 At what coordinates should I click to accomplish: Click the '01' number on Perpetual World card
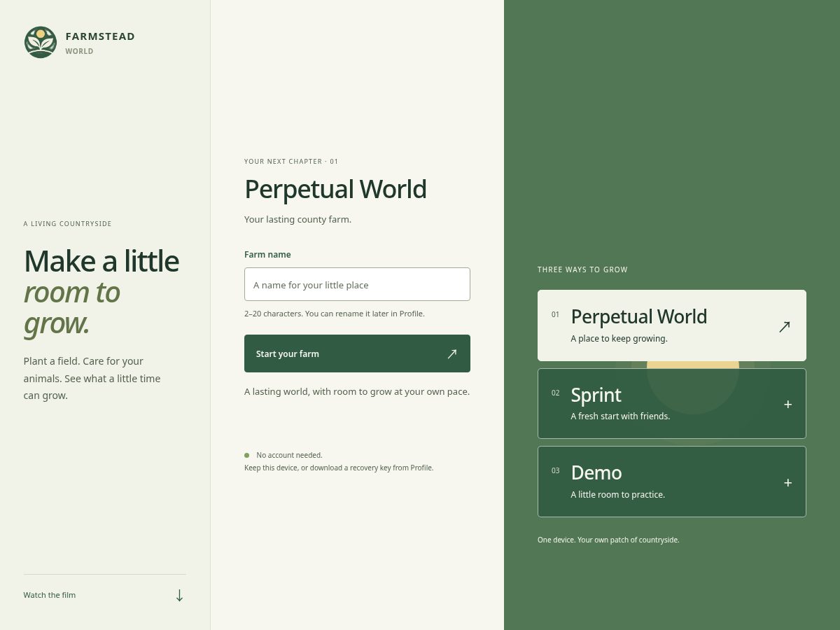[555, 314]
